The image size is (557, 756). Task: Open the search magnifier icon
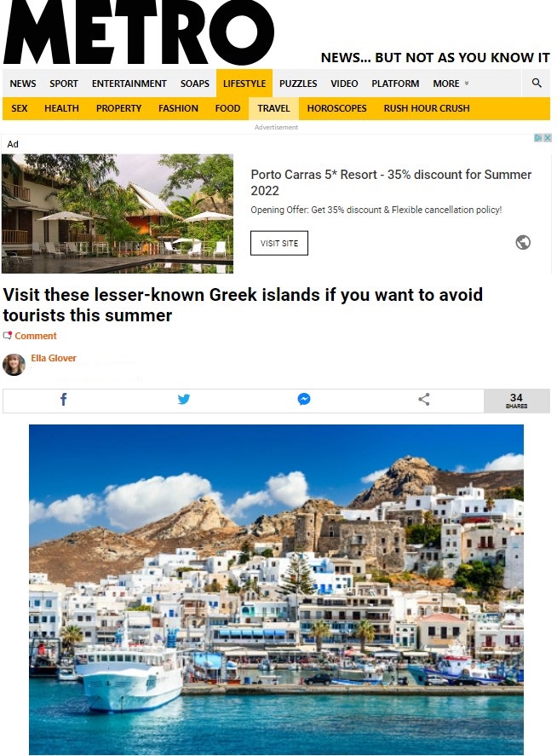537,83
